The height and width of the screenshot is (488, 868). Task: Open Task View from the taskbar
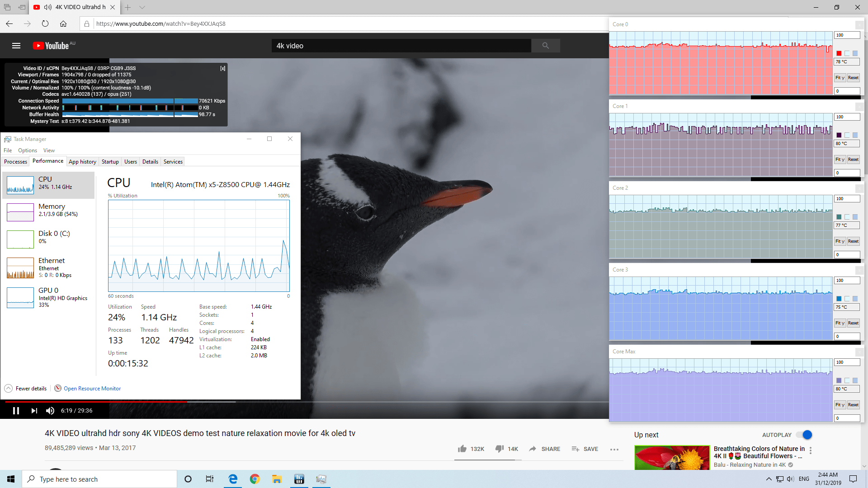coord(210,479)
